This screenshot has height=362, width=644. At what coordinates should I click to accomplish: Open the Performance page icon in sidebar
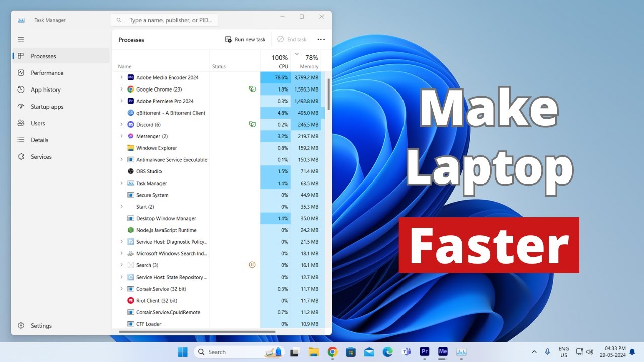point(21,73)
